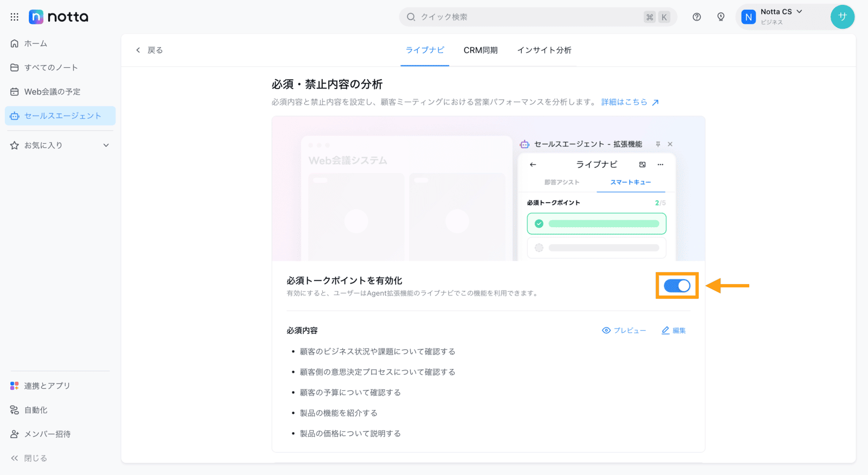Click the クイック検索 search field

[538, 17]
